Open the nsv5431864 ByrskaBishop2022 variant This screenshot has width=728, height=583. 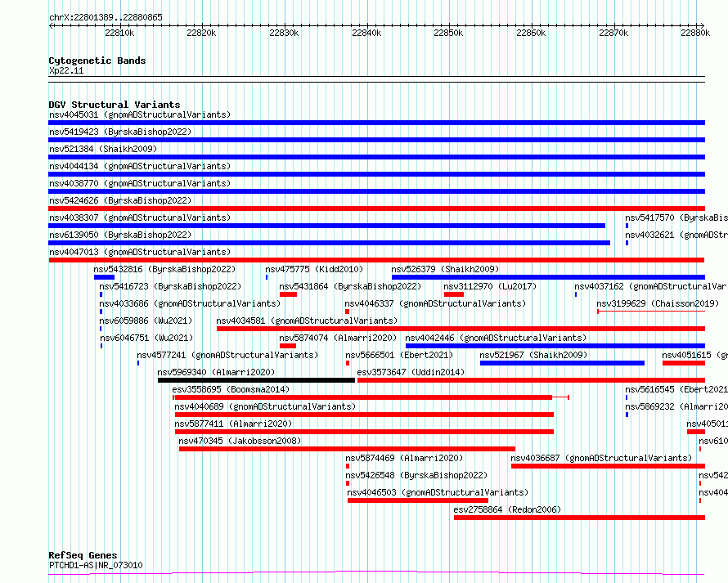coord(350,286)
